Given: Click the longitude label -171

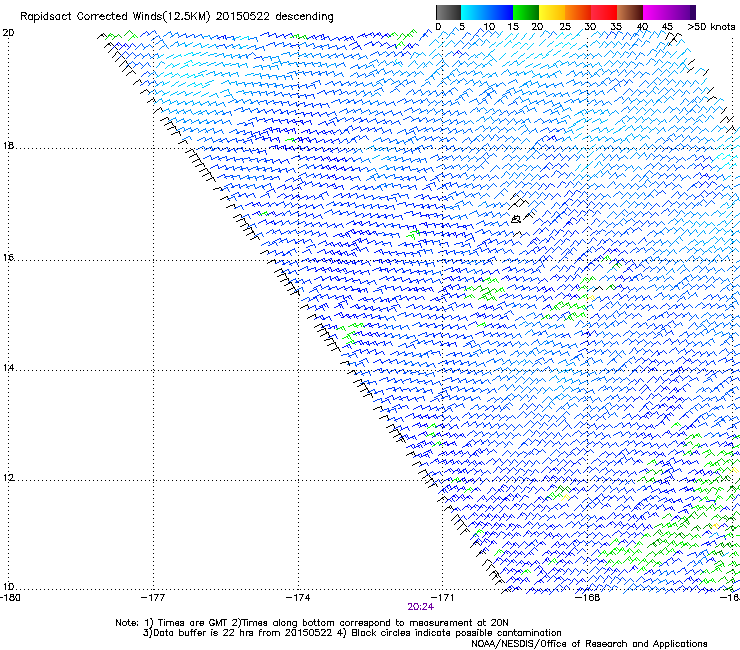Looking at the screenshot, I should click(x=442, y=598).
